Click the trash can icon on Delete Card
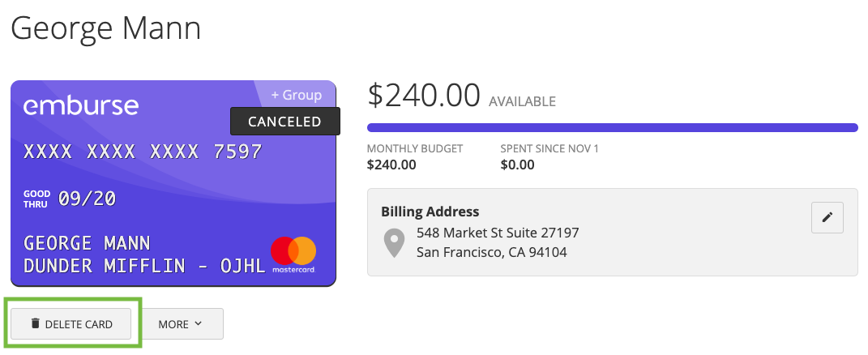 [x=36, y=323]
